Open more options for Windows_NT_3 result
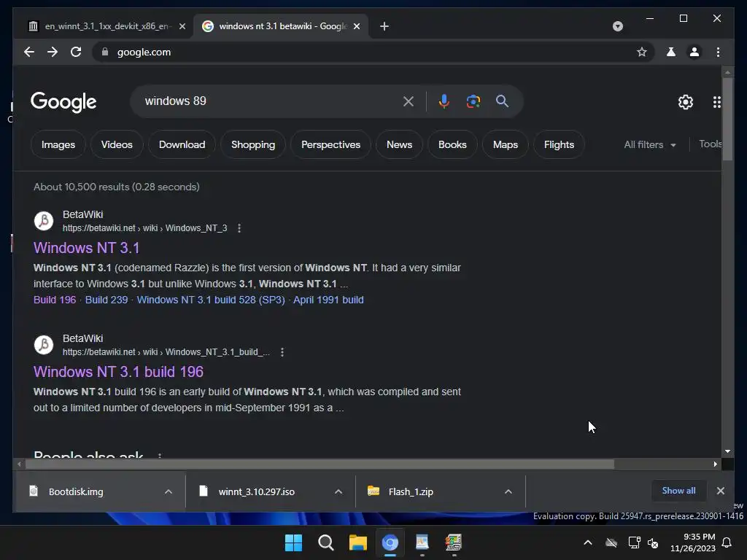 239,228
